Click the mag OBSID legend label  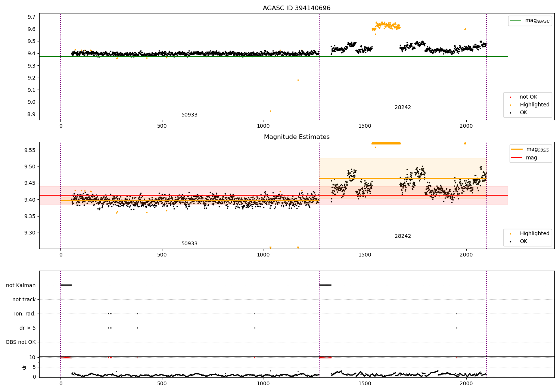[x=538, y=149]
